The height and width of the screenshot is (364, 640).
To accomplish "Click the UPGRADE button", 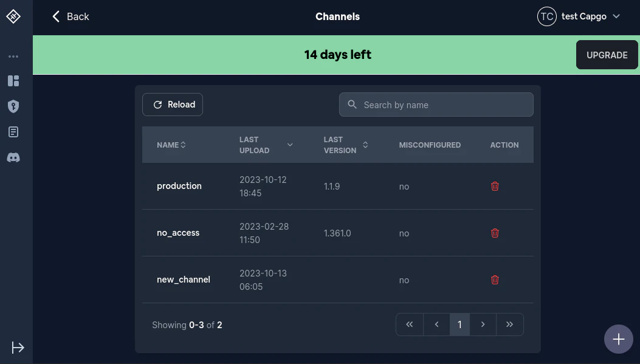I will [x=607, y=55].
